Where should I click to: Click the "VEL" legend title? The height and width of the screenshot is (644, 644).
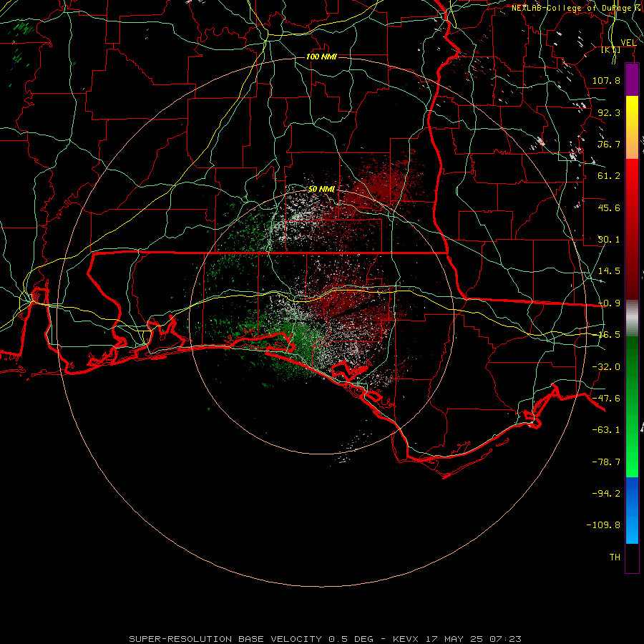(628, 43)
